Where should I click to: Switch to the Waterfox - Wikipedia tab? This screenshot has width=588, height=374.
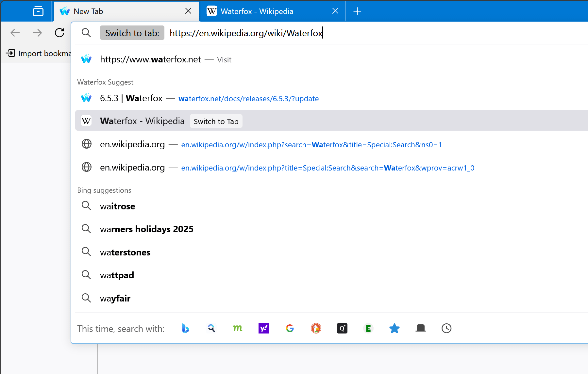pos(257,11)
